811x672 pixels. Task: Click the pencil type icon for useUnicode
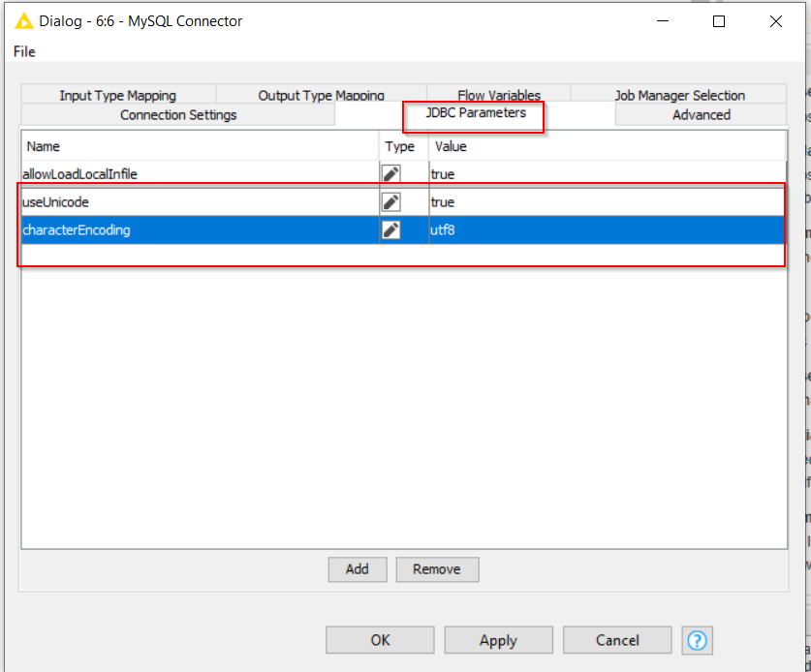click(x=391, y=201)
